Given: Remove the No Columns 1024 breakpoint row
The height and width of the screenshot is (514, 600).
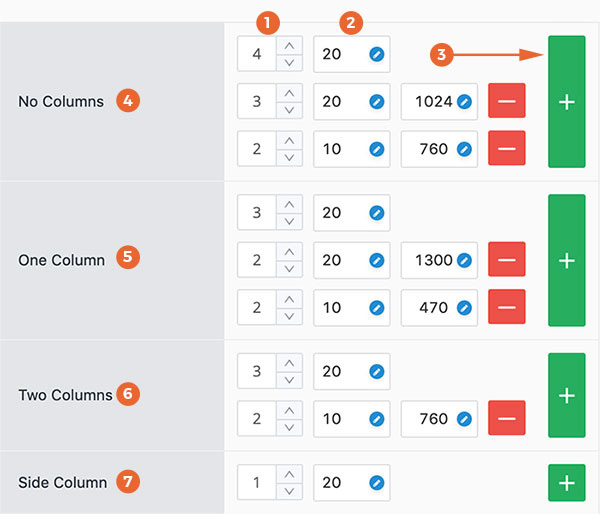Looking at the screenshot, I should tap(507, 101).
